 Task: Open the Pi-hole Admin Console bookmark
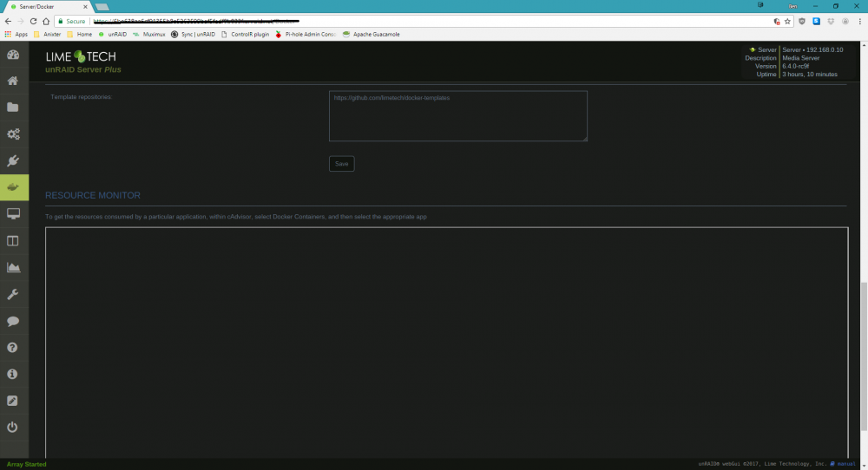306,35
